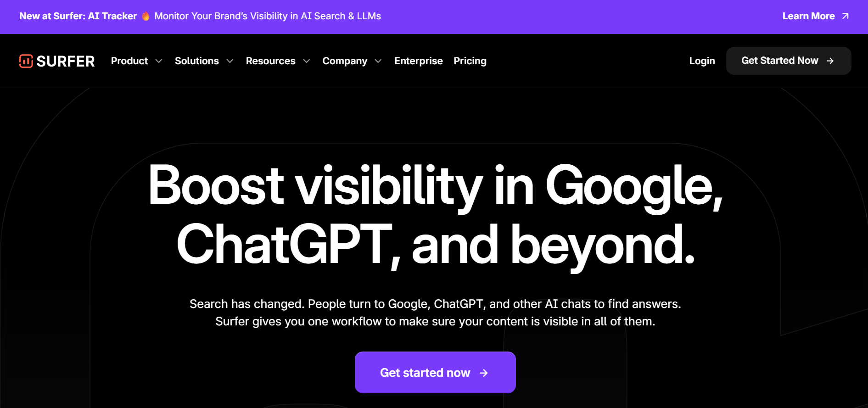This screenshot has height=408, width=868.
Task: Click the Surfer logo icon
Action: [x=26, y=61]
